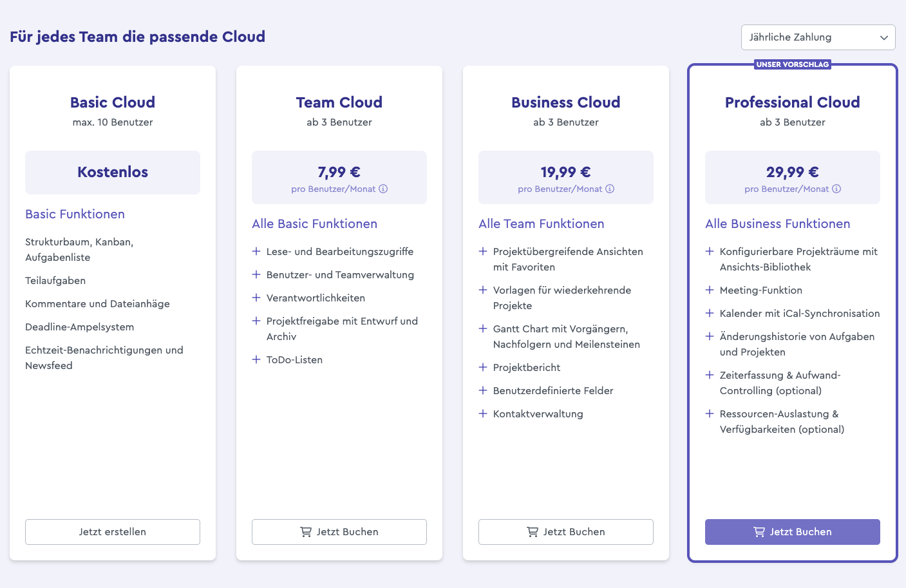This screenshot has width=906, height=588.
Task: Click plus icon next to Verantwortlichkeiten
Action: (x=256, y=298)
